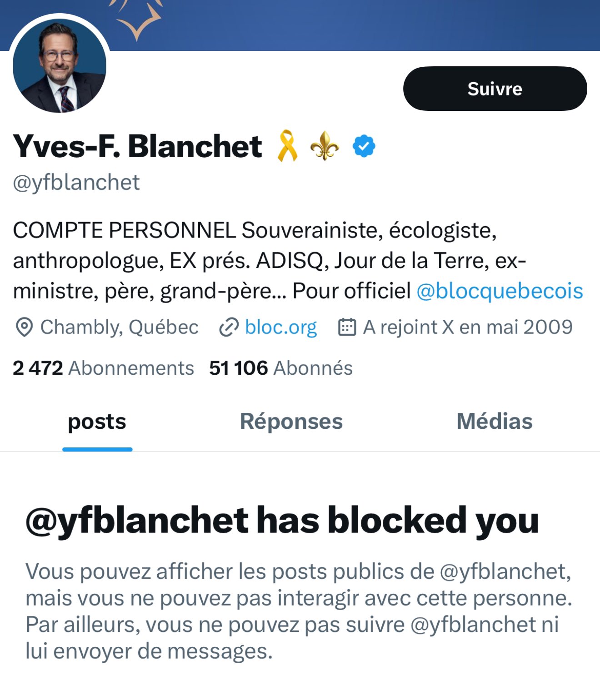Image resolution: width=600 pixels, height=700 pixels.
Task: Click the blue verified checkmark badge
Action: [x=364, y=146]
